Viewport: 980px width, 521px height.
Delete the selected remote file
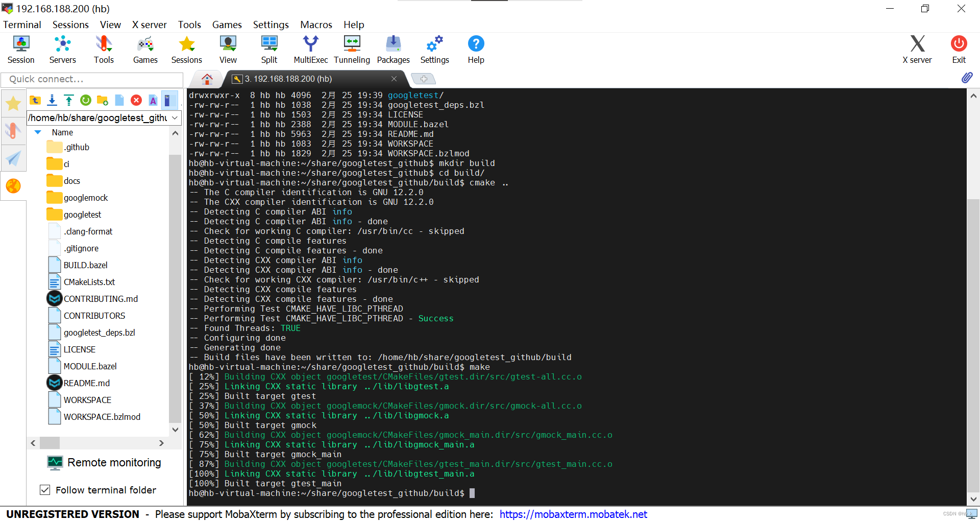point(136,100)
